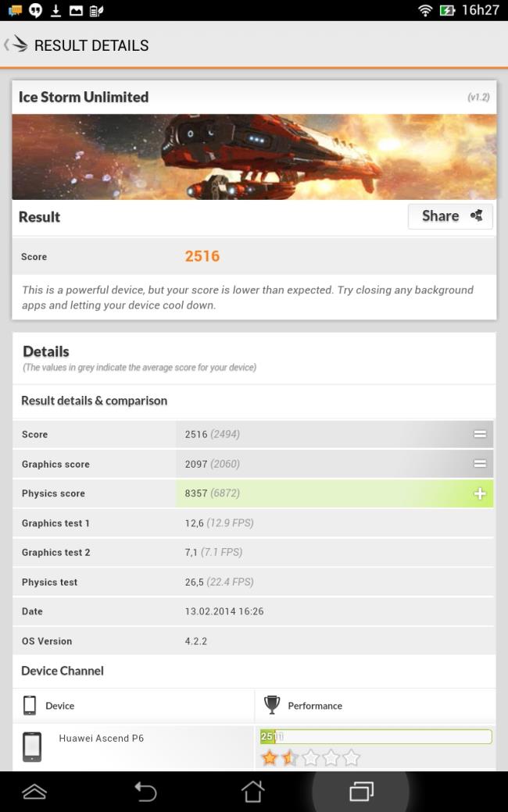Screen dimensions: 508x812
Task: Tap the star rating under Performance
Action: pos(310,758)
